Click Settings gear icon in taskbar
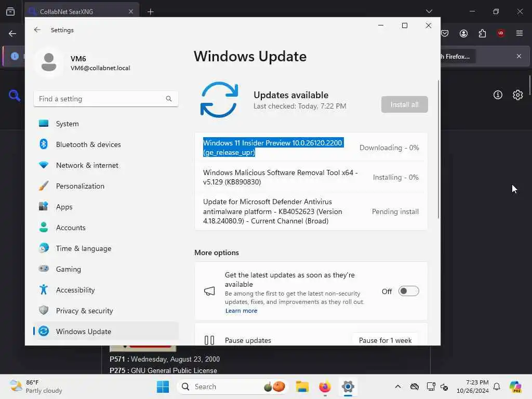The image size is (532, 399). (x=348, y=387)
